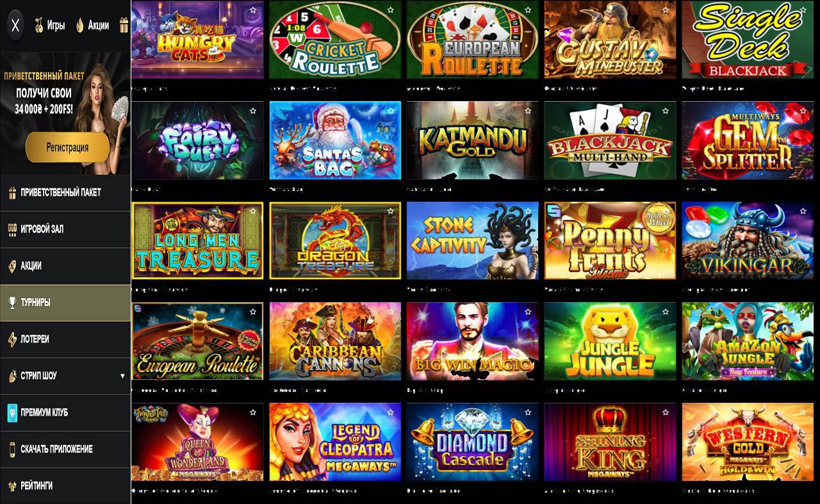Toggle favorite star on Katmandu Gold
Viewport: 820px width, 504px height.
(x=528, y=111)
